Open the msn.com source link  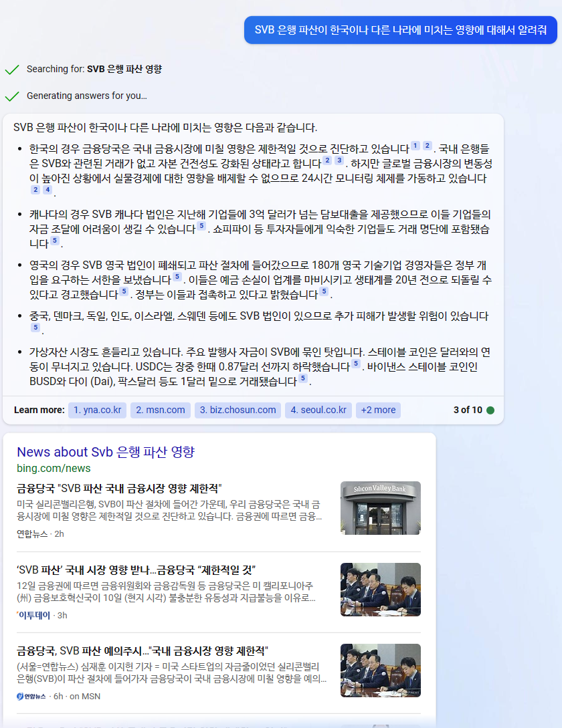tap(161, 410)
